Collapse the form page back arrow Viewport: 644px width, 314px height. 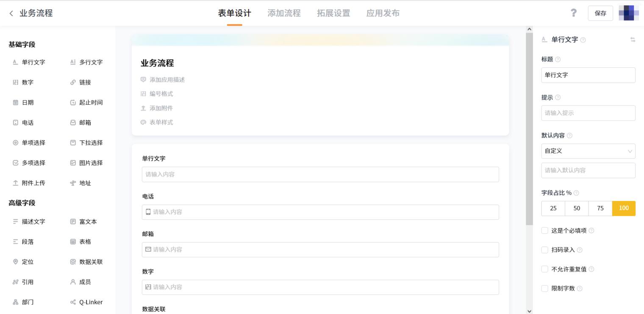[x=10, y=13]
